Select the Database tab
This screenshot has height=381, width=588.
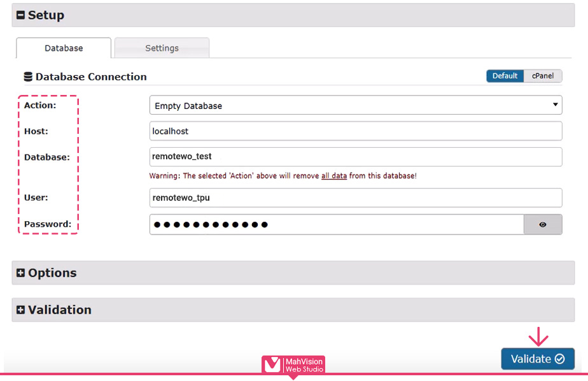64,48
